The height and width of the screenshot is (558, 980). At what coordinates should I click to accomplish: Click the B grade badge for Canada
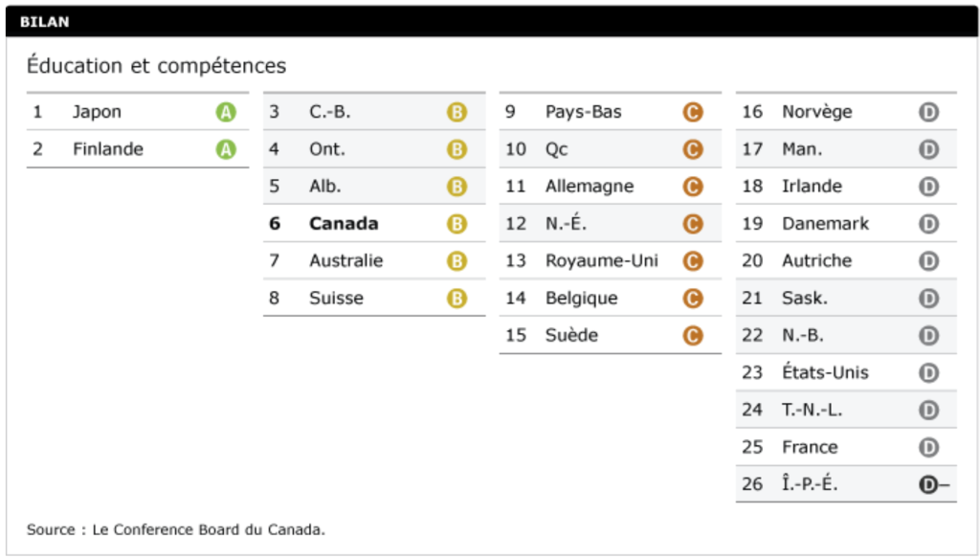(x=457, y=224)
